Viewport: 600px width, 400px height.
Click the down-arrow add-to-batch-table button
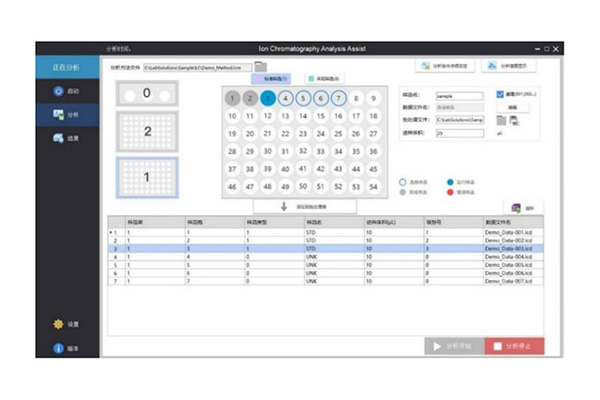click(x=305, y=207)
